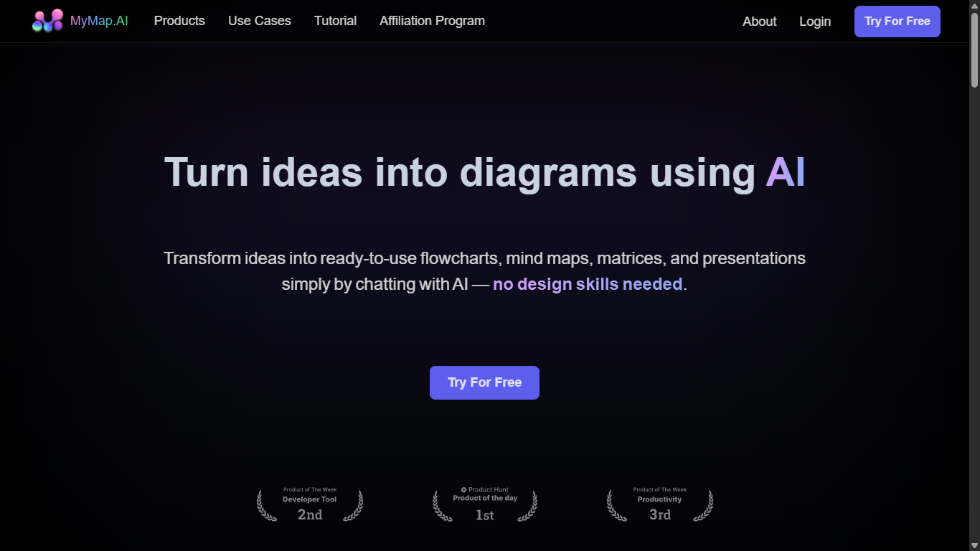
Task: Open the Products menu
Action: [179, 21]
